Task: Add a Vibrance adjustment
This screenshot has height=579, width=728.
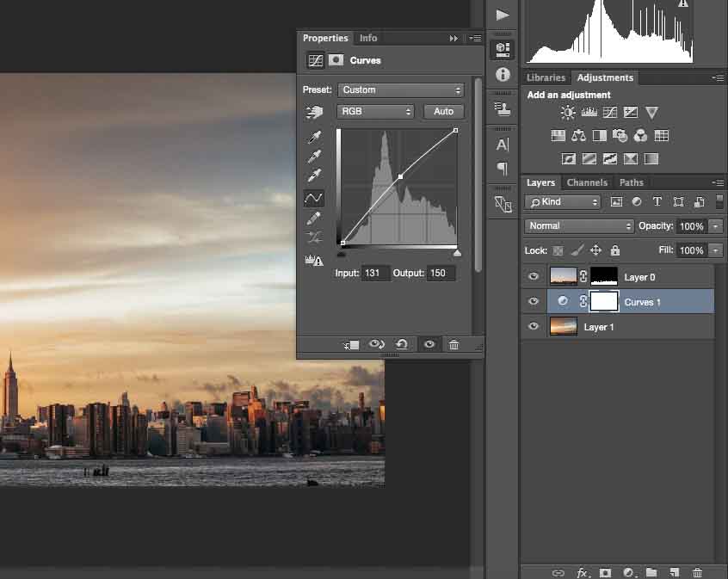Action: (652, 113)
